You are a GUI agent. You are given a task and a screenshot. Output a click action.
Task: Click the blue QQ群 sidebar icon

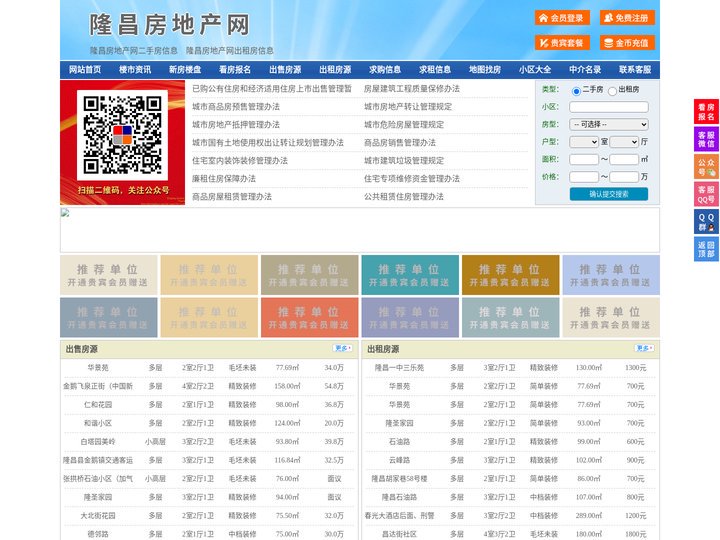point(706,222)
